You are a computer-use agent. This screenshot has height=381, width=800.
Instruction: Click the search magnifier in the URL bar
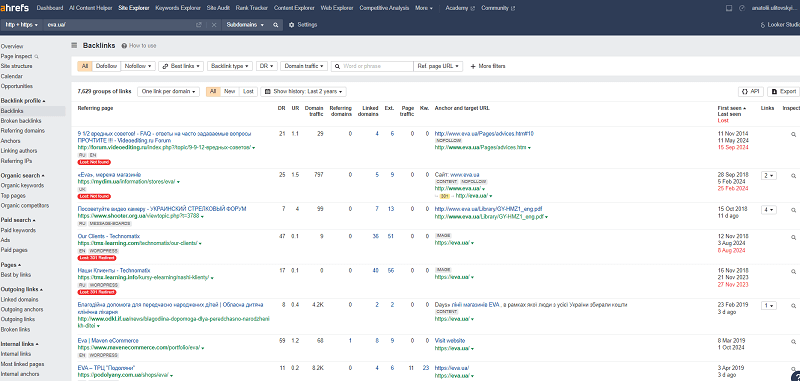coord(276,25)
